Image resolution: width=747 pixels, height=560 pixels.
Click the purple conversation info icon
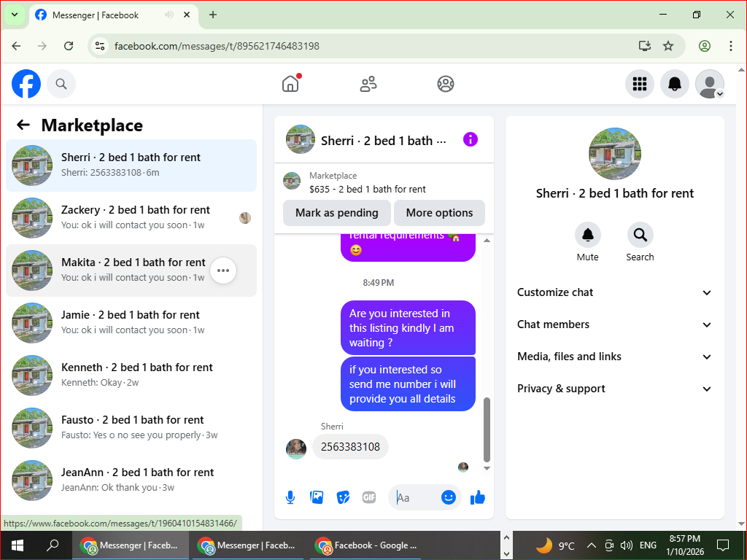pyautogui.click(x=471, y=139)
